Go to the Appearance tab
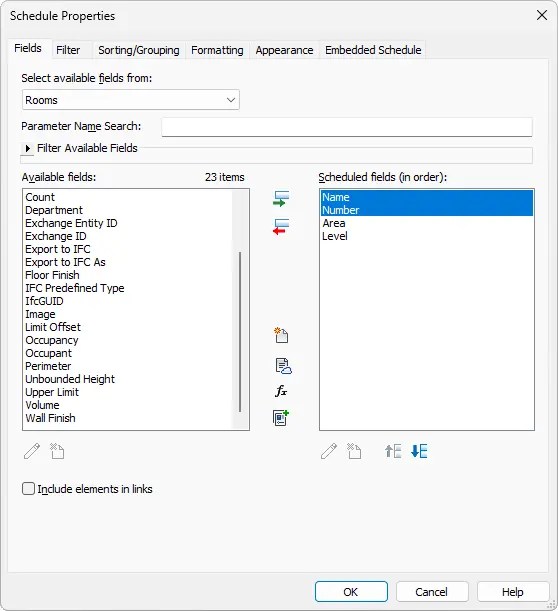558x611 pixels. click(284, 50)
